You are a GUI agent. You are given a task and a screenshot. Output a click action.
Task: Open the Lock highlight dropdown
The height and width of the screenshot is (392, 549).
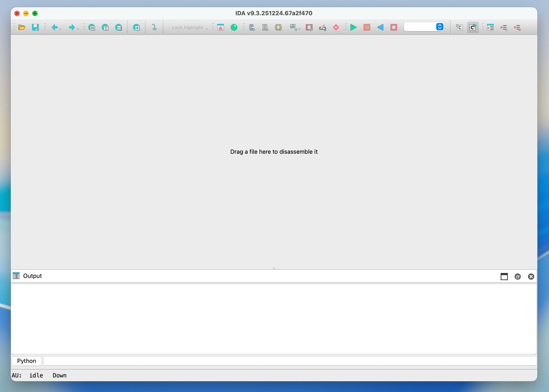coord(190,28)
